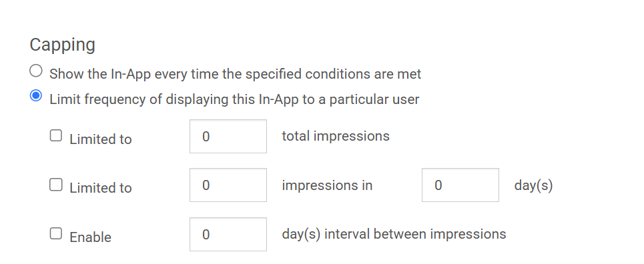
Task: Select the 'Show the In-App every time' radio button
Action: coord(36,71)
